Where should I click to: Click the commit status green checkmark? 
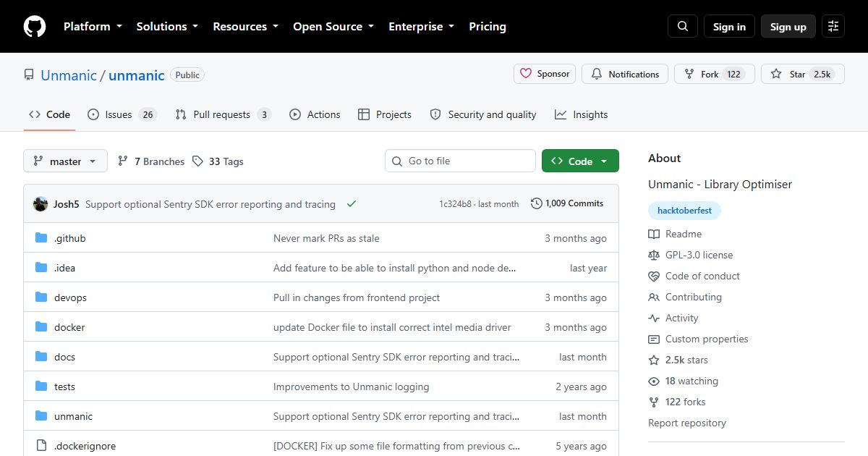pos(352,204)
